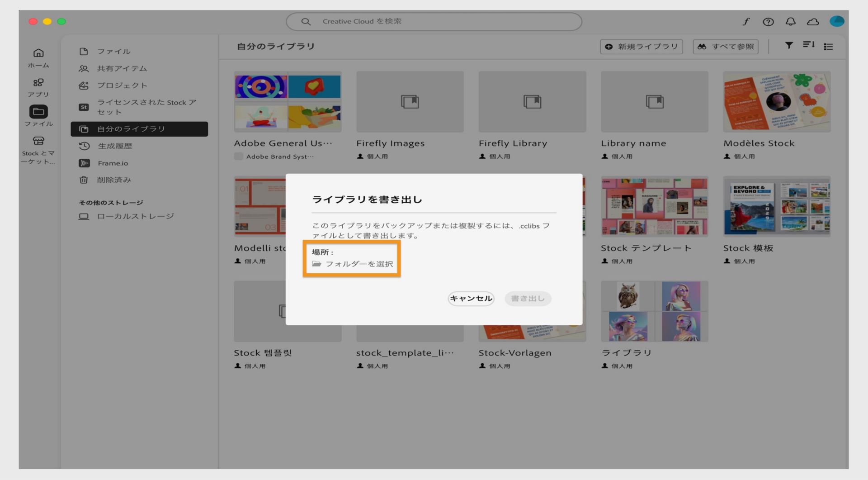Viewport: 868px width, 480px height.
Task: Click the search magnifier icon
Action: point(306,21)
